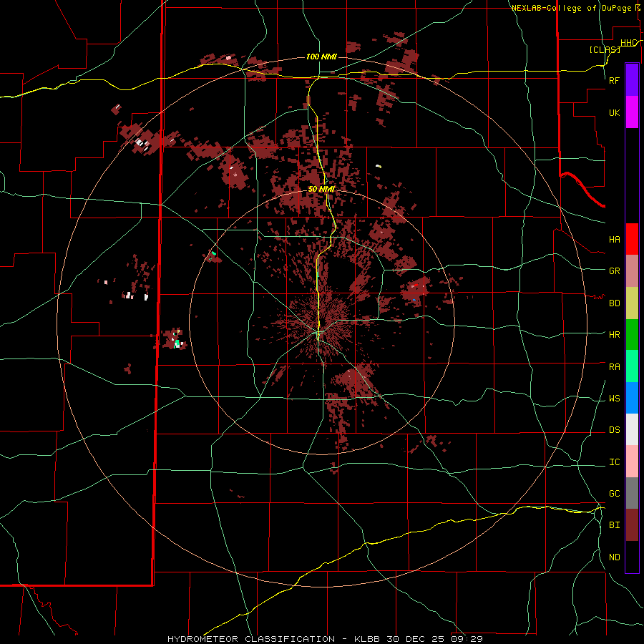Click the "HA" legend label

pyautogui.click(x=614, y=239)
